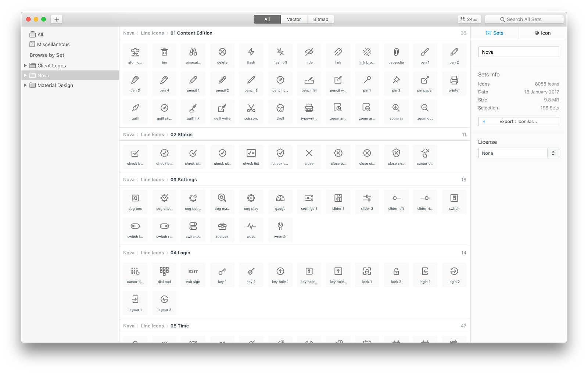Click the skull icon
This screenshot has width=588, height=373.
(280, 111)
